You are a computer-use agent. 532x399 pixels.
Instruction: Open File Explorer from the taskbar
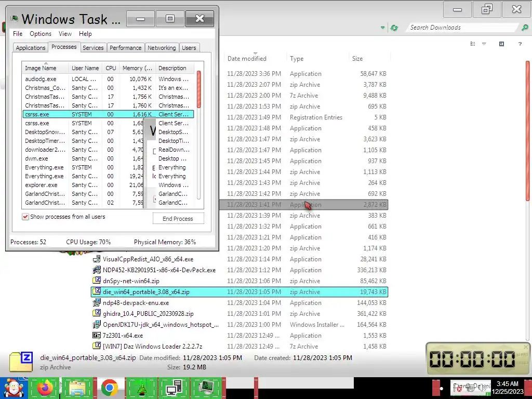point(77,388)
